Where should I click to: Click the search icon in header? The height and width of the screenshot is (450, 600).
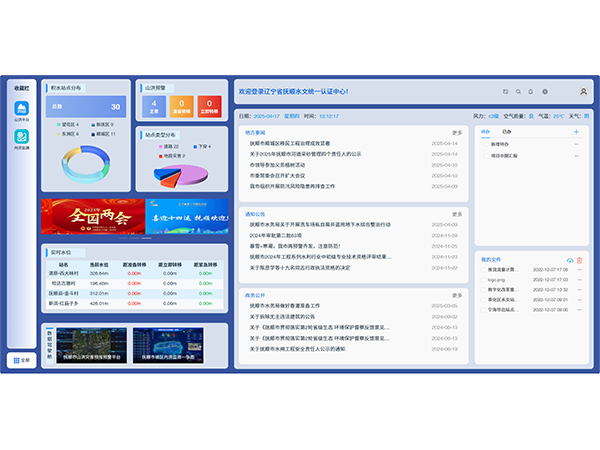tap(518, 91)
